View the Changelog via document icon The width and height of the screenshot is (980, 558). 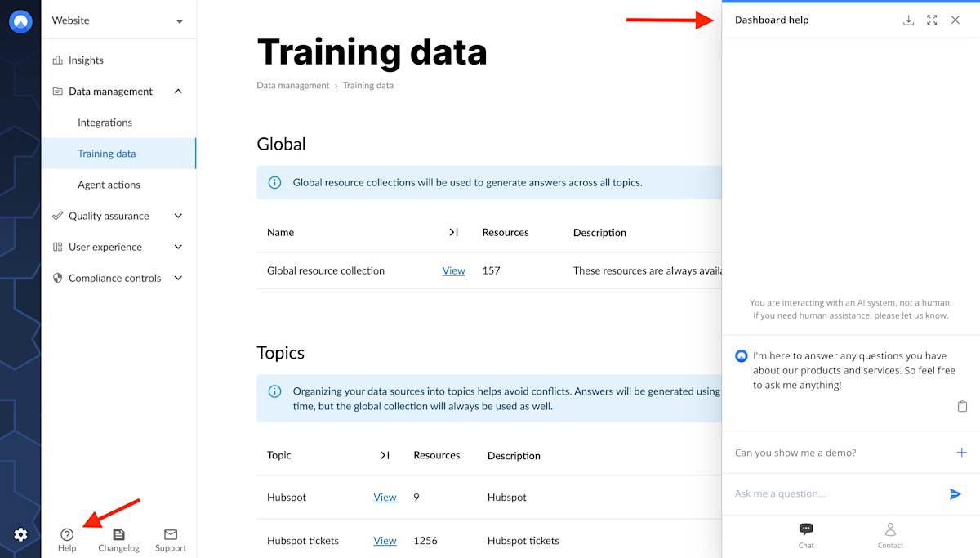coord(118,536)
